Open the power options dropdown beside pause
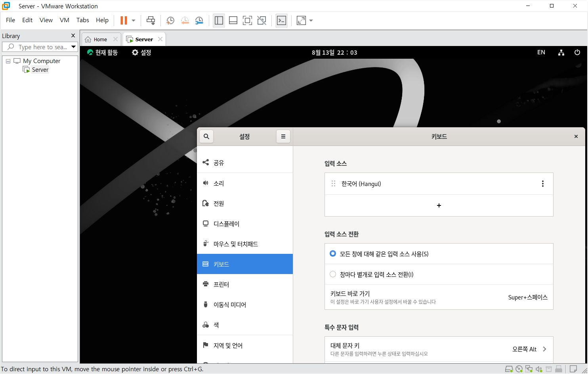The width and height of the screenshot is (588, 374). 134,20
